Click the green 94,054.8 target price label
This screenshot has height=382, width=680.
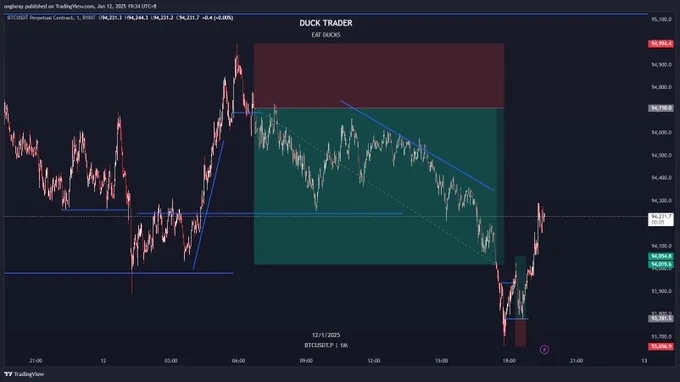click(x=660, y=256)
